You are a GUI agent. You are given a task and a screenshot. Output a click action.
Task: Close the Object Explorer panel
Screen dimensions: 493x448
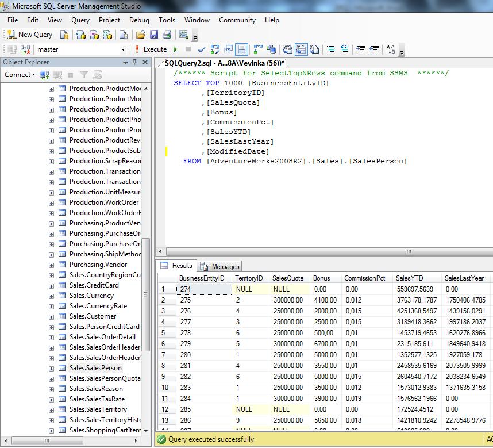(145, 62)
